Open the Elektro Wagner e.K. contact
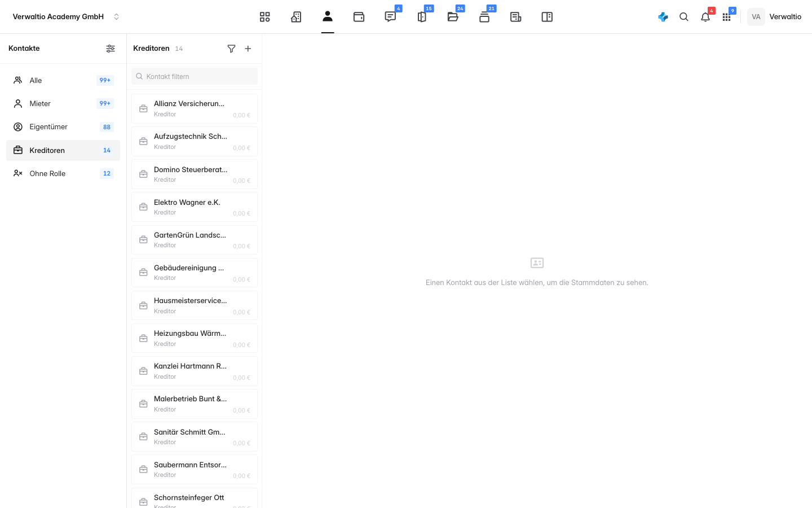 point(195,207)
